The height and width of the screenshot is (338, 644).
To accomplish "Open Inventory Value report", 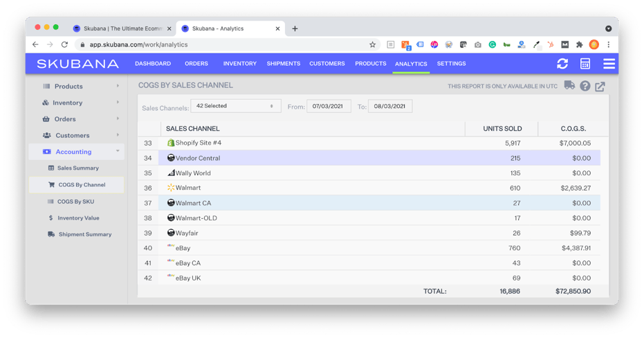I will pyautogui.click(x=78, y=218).
